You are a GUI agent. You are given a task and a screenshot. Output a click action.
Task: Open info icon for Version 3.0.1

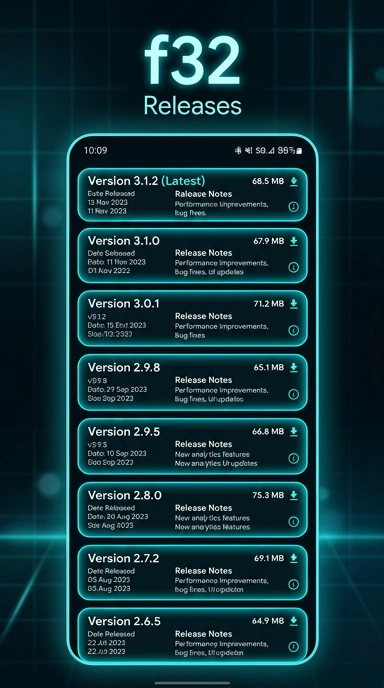click(294, 330)
